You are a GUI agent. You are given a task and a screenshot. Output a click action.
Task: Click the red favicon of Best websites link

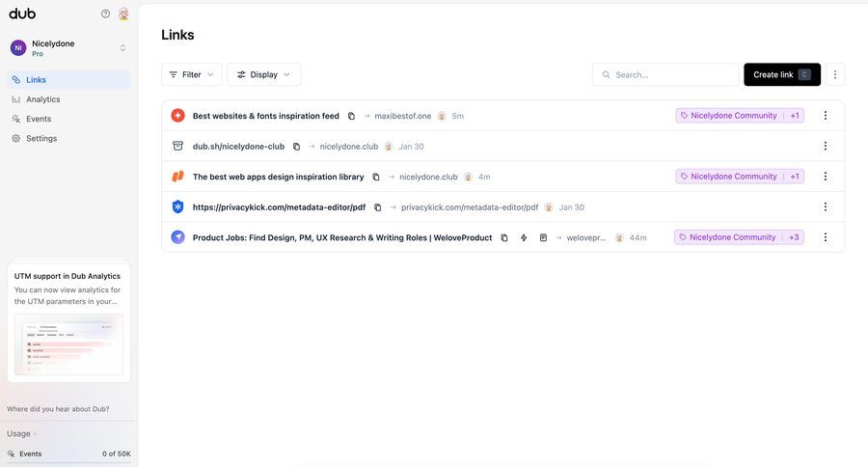(177, 115)
